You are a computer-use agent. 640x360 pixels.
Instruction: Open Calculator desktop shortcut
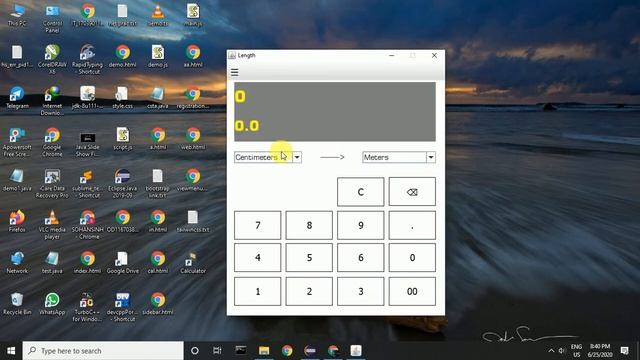tap(193, 262)
